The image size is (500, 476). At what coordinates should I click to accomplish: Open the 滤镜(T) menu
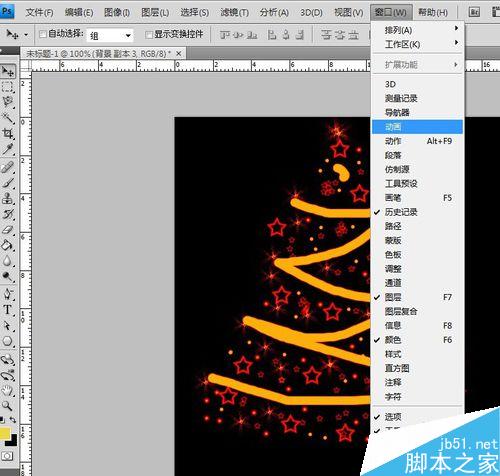pos(234,13)
